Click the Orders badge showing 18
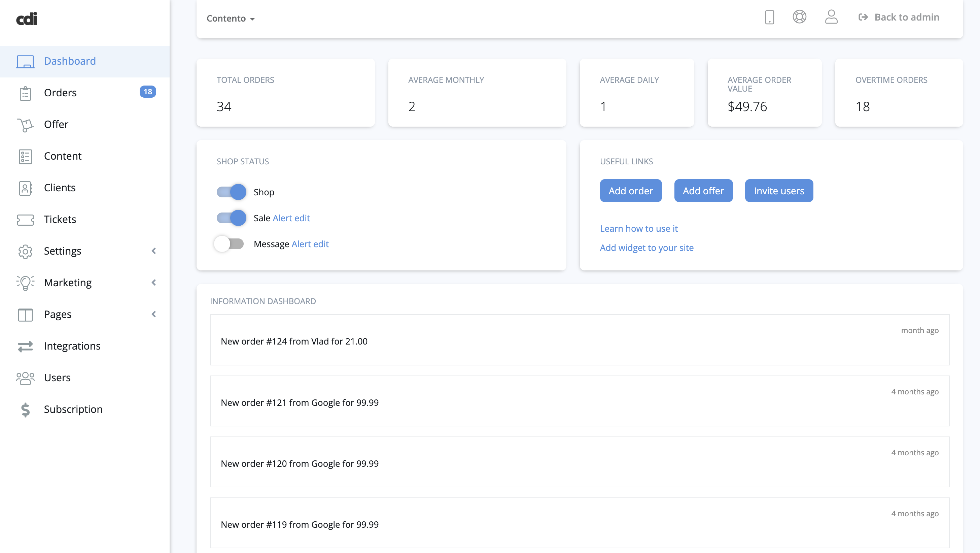The height and width of the screenshot is (553, 980). [x=148, y=92]
